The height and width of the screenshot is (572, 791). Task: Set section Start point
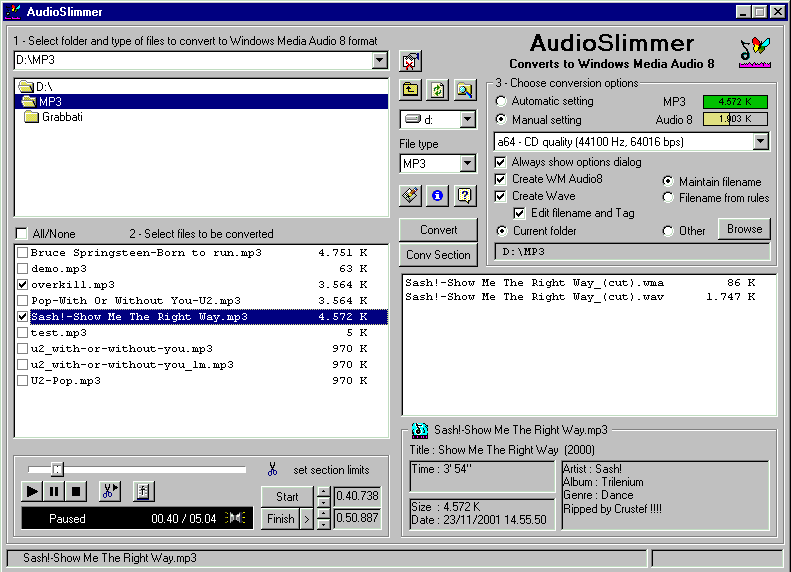tap(287, 497)
